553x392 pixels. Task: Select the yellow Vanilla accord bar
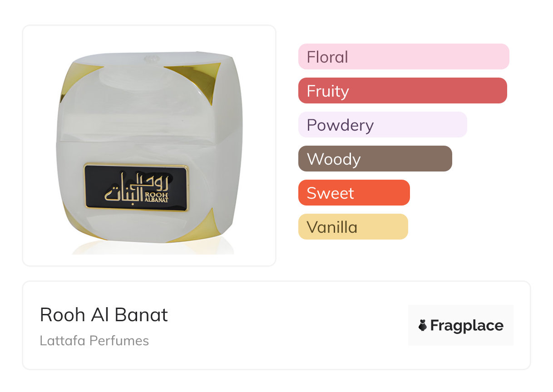[x=353, y=227]
